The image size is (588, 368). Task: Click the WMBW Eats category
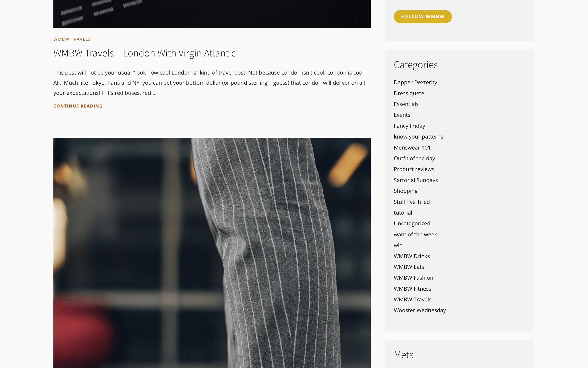(409, 267)
